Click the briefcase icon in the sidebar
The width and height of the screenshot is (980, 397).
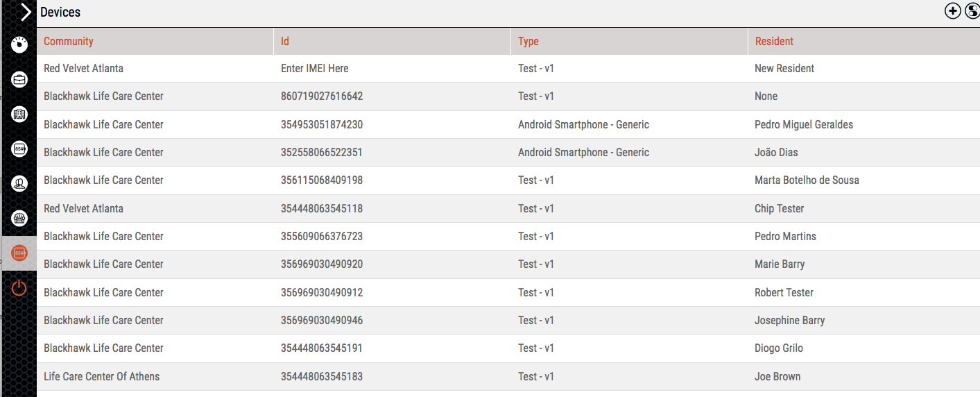tap(19, 80)
